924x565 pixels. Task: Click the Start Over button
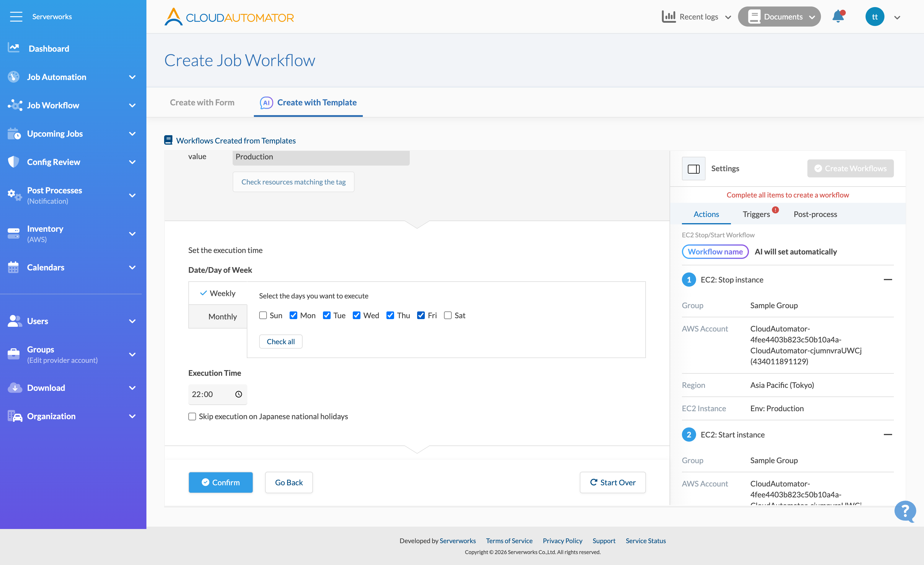(613, 483)
